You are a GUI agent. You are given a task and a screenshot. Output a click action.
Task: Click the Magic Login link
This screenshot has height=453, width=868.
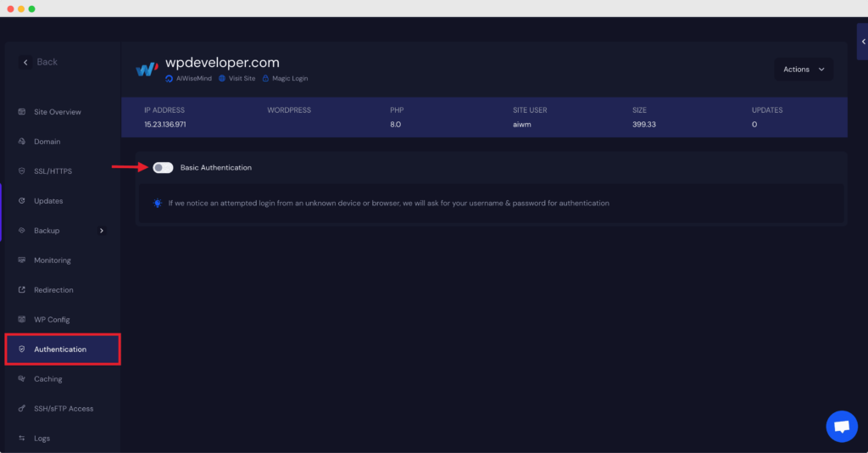pyautogui.click(x=289, y=79)
